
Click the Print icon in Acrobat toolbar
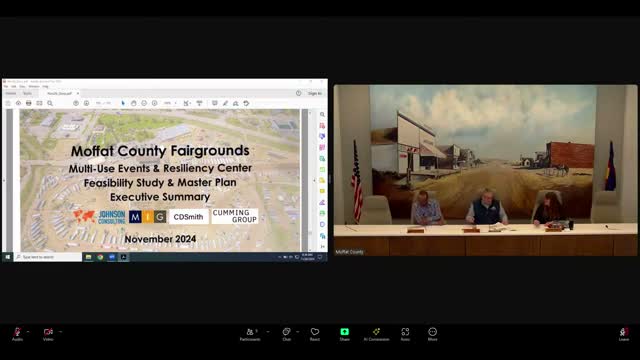29,103
